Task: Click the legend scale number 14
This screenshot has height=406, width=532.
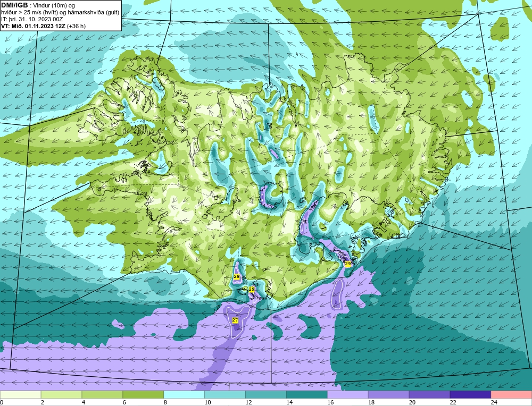Action: coord(289,402)
